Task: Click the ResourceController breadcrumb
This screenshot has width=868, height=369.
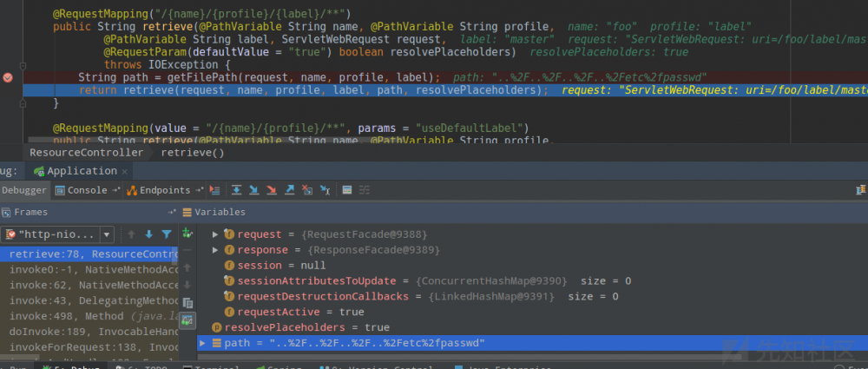Action: [86, 152]
